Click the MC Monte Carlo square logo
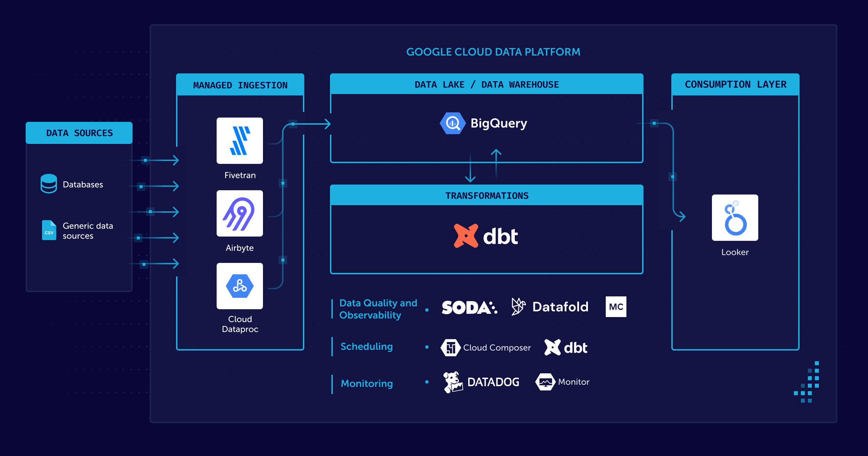This screenshot has width=868, height=456. 616,307
